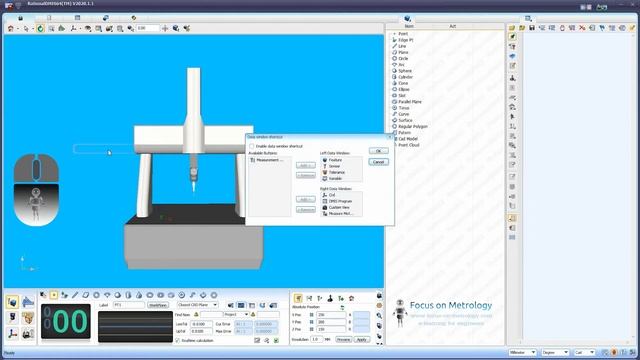The image size is (640, 360).
Task: Open the Cart coordinate type dropdown
Action: [x=584, y=352]
